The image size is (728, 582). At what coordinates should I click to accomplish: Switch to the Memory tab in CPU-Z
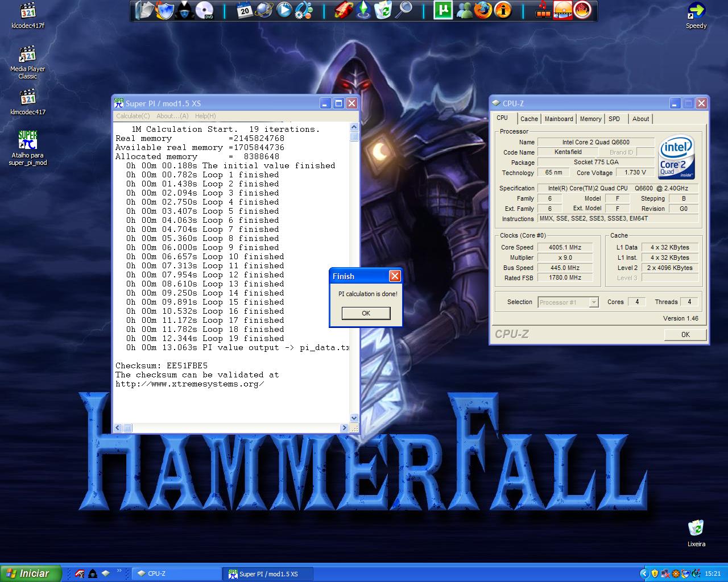click(x=590, y=119)
